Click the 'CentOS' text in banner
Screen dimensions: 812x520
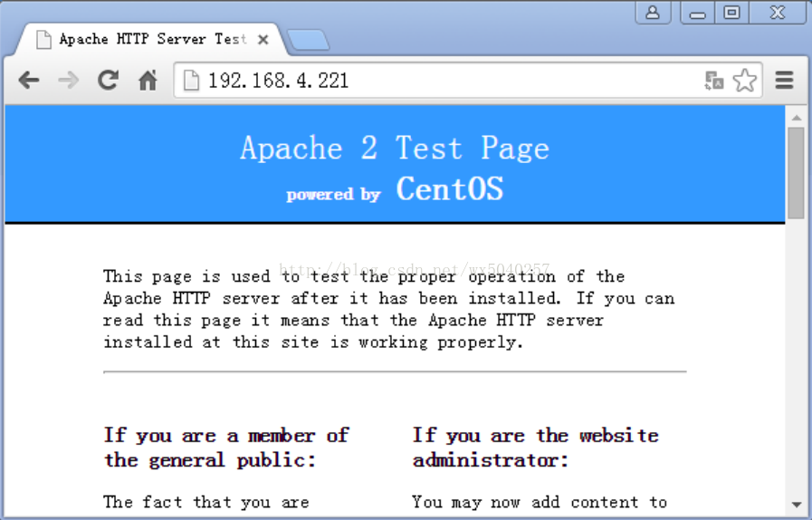click(x=450, y=188)
